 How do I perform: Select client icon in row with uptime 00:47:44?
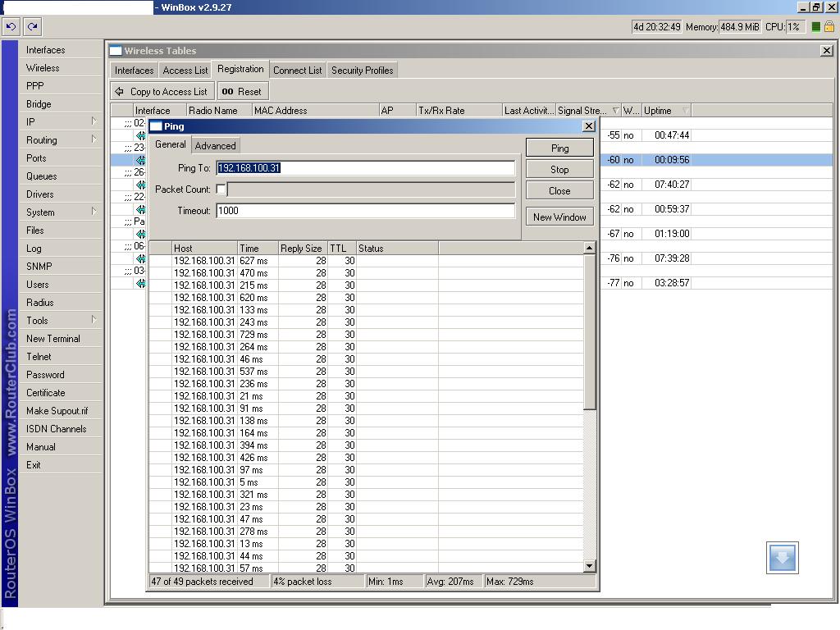pyautogui.click(x=140, y=135)
